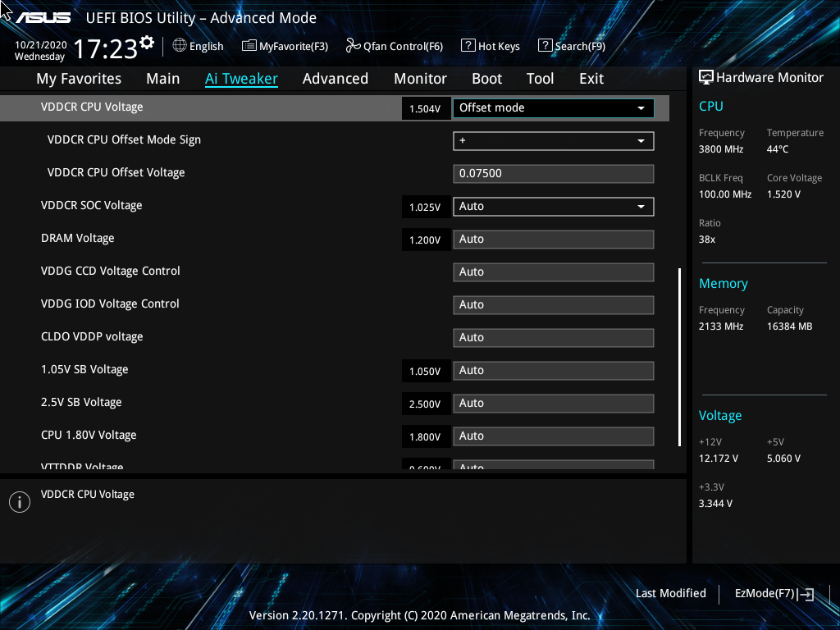Click the 44°C temperature value
The image size is (840, 630).
point(778,149)
